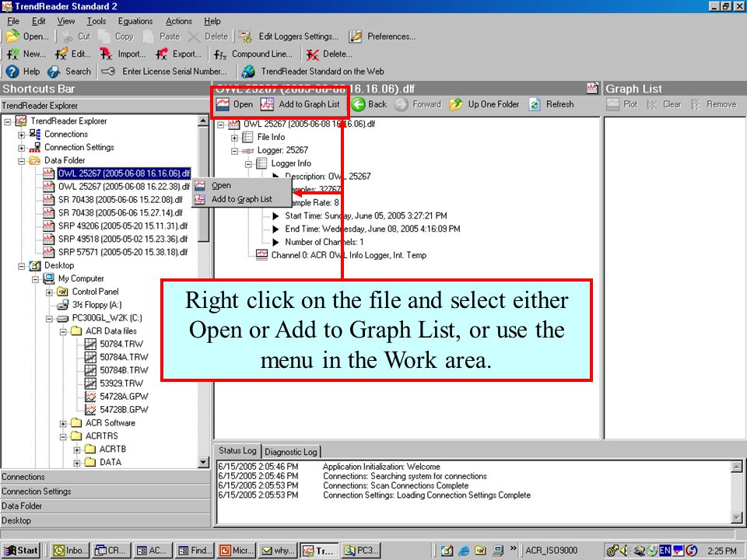This screenshot has height=560, width=747.
Task: Click the green Back arrow
Action: pos(358,103)
